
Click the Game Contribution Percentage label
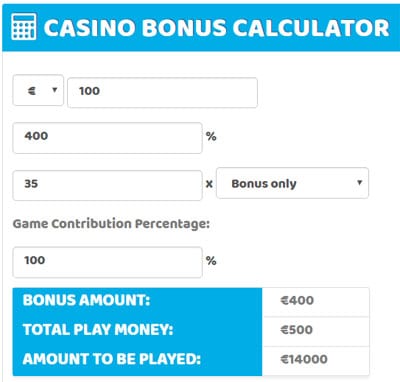pos(111,224)
